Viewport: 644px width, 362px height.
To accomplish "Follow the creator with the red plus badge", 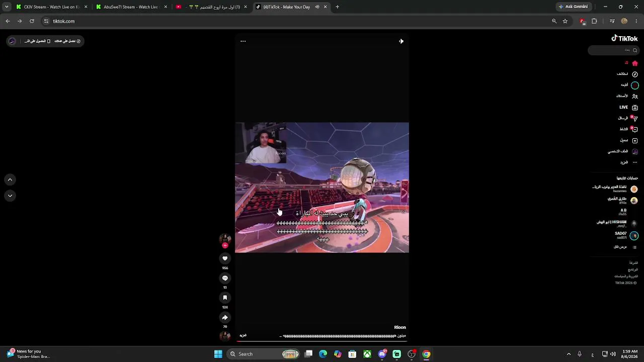I will click(225, 245).
